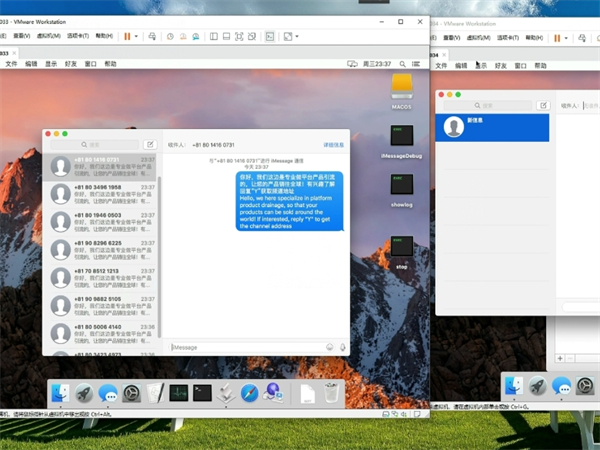The height and width of the screenshot is (450, 600).
Task: Open the 好友 menu in the macOS menu bar
Action: coord(71,64)
